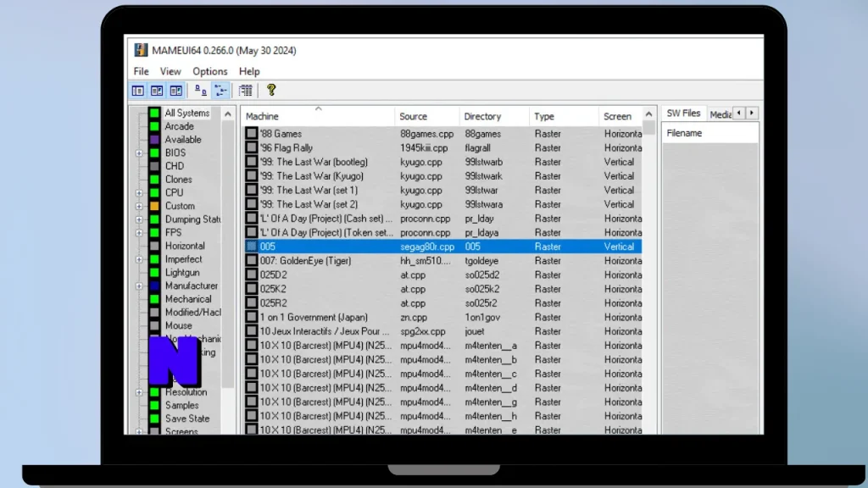Expand the BIOS tree node
The width and height of the screenshot is (868, 488).
pos(139,153)
